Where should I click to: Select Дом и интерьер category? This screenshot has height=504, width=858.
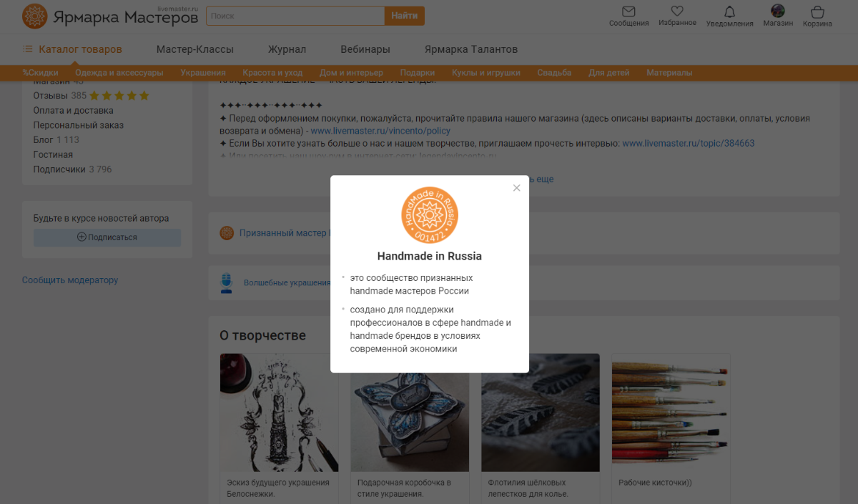tap(351, 73)
